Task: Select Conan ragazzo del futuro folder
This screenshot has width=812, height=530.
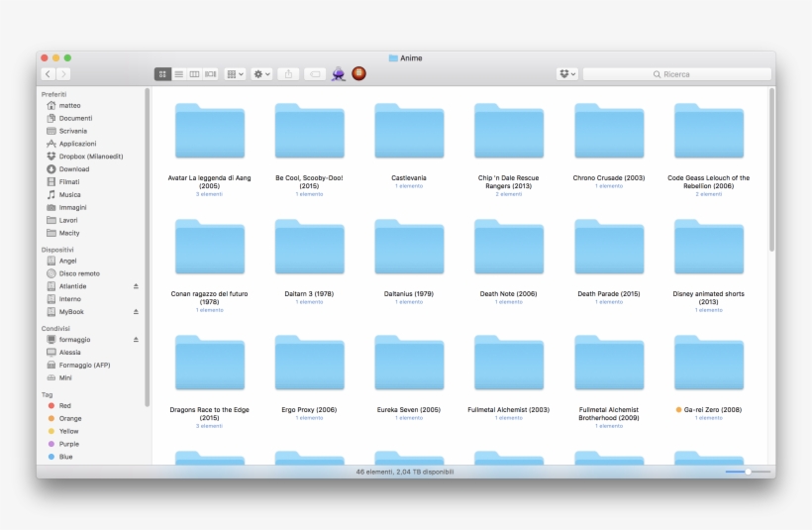Action: 210,247
